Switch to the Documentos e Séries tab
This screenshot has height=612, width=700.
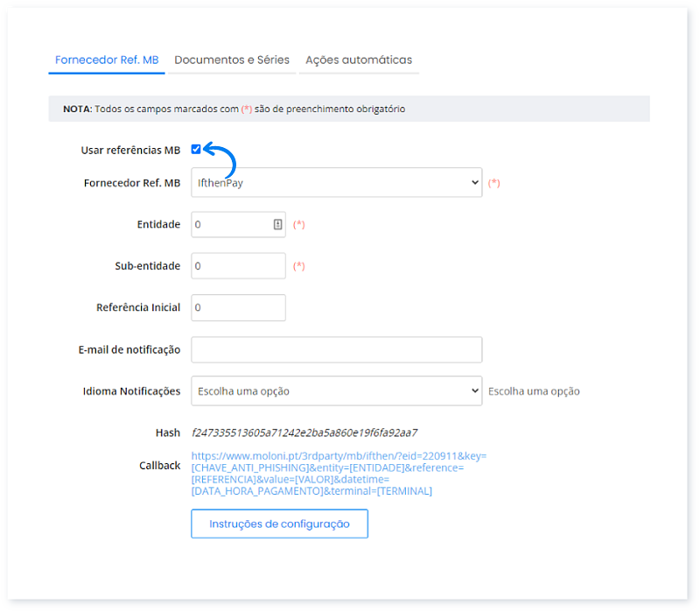coord(233,60)
